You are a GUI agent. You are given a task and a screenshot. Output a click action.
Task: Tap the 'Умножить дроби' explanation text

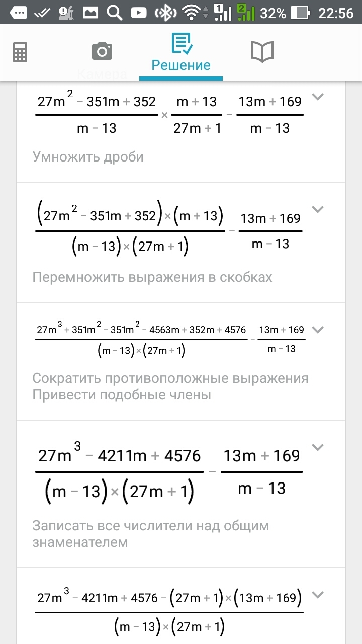88,157
